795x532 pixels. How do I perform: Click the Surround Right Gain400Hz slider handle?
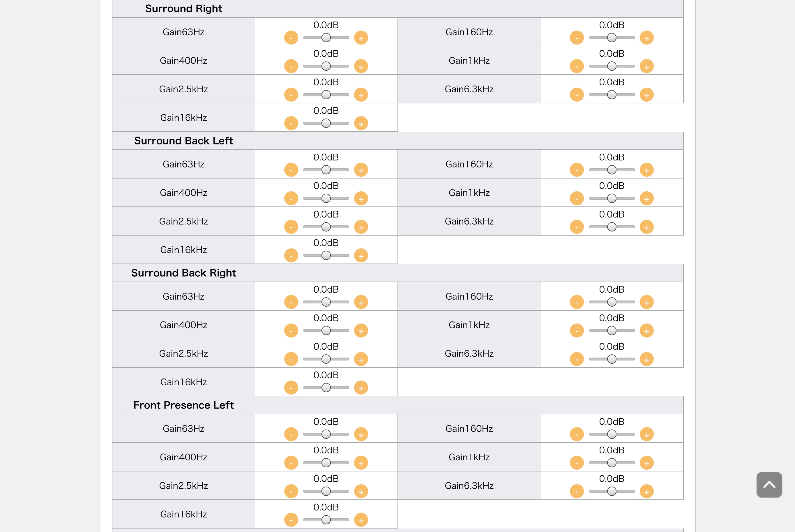[326, 66]
